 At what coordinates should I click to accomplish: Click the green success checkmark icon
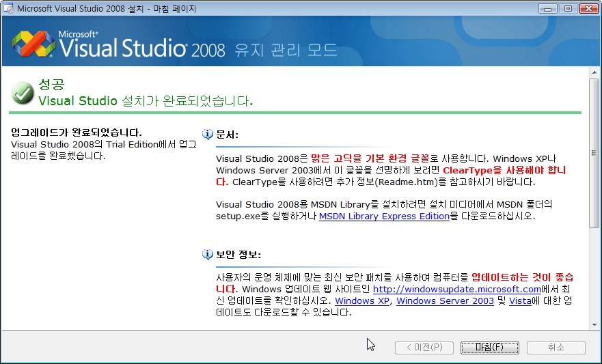[23, 93]
